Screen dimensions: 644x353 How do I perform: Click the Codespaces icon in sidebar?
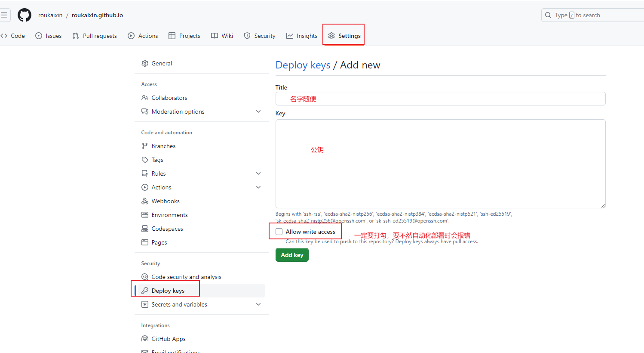[x=145, y=229]
